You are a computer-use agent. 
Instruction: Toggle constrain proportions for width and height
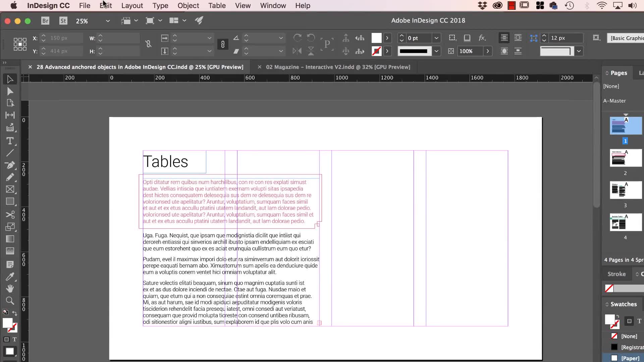coord(148,44)
